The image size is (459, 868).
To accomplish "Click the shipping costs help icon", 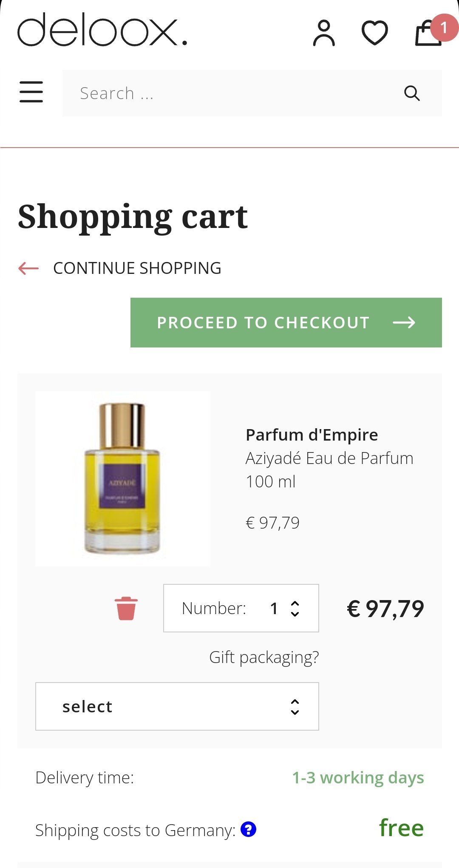I will [248, 829].
